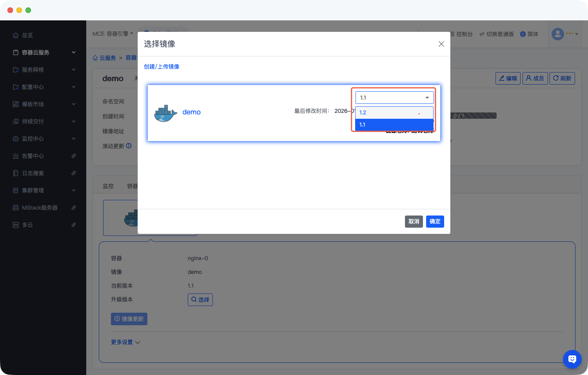Click the 日志搜索 external link icon

74,173
